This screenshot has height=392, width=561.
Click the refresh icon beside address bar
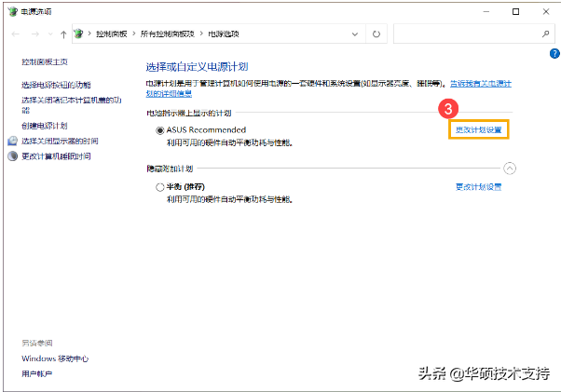pos(376,34)
